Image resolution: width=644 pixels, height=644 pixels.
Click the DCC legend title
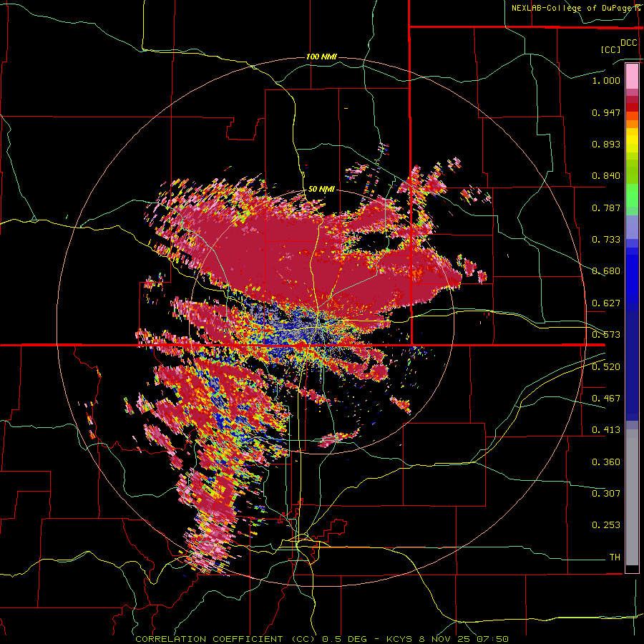629,43
